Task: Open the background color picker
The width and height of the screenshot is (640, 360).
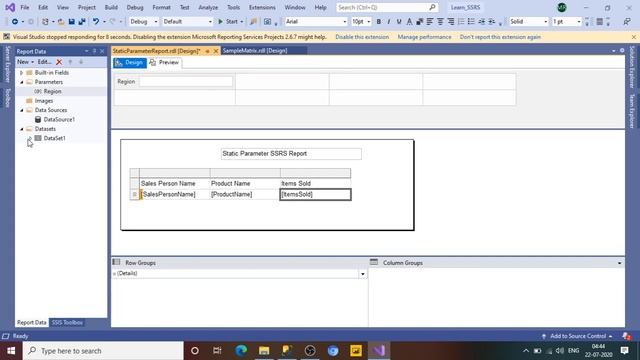Action: tap(419, 22)
